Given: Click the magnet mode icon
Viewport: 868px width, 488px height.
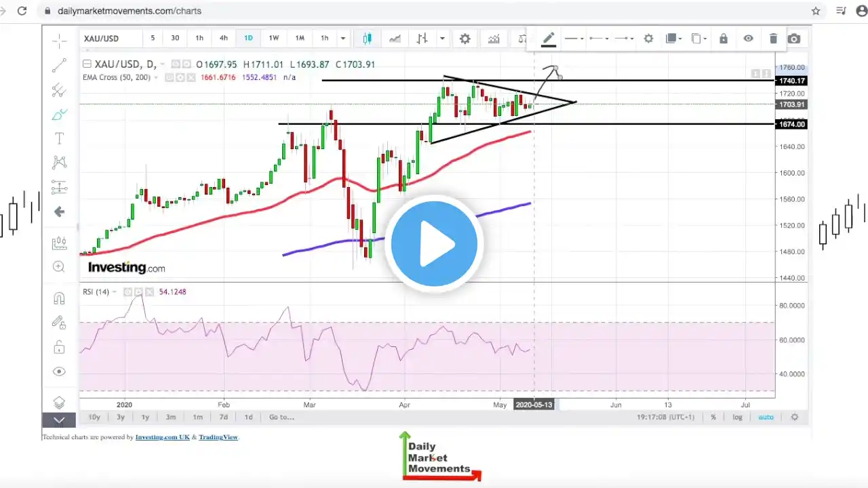Looking at the screenshot, I should point(59,299).
